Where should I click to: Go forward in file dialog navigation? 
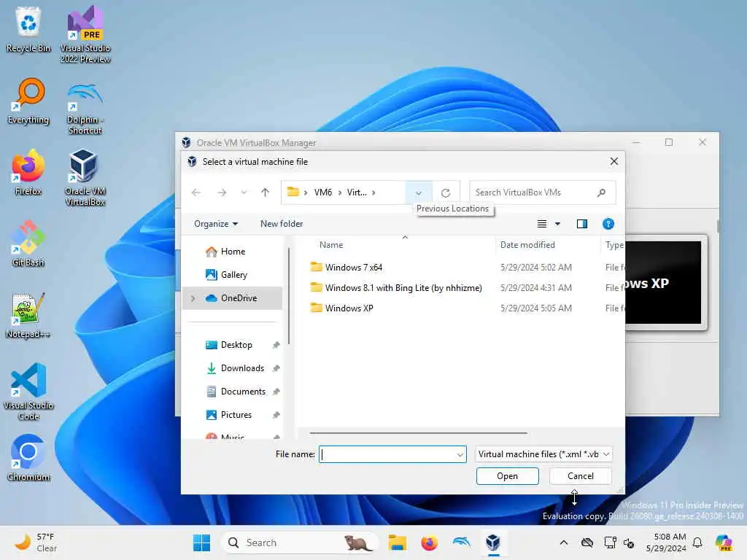(x=222, y=192)
